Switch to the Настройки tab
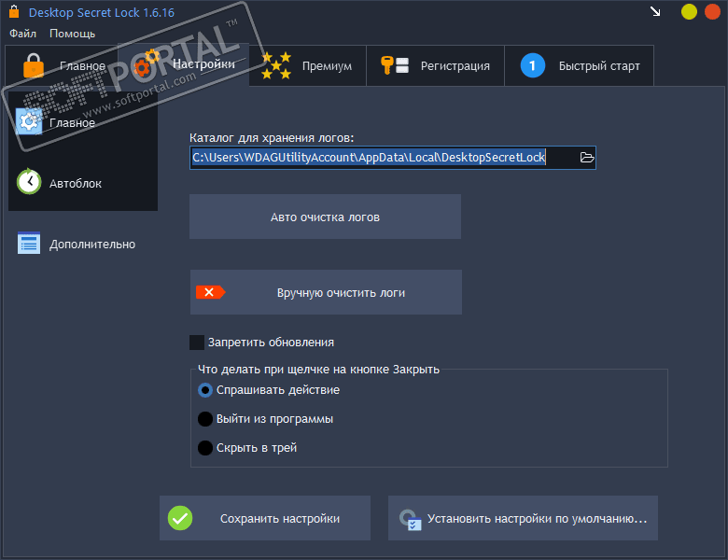This screenshot has height=560, width=728. [x=183, y=64]
